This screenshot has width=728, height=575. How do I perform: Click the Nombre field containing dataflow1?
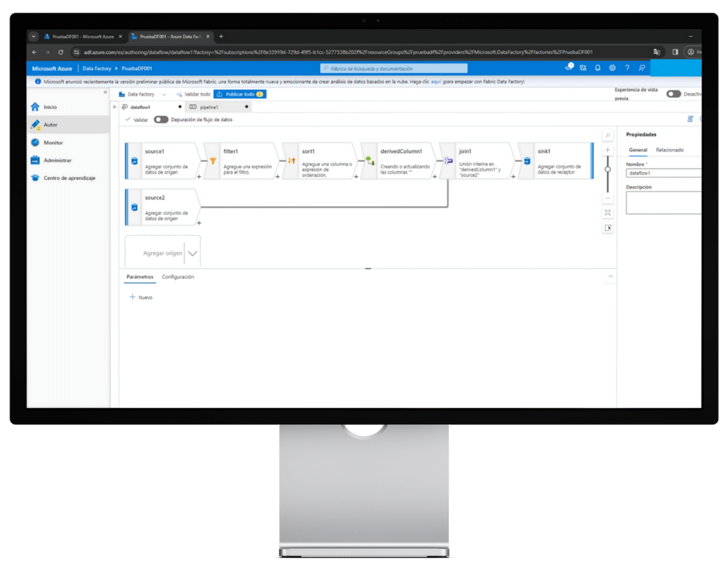664,173
